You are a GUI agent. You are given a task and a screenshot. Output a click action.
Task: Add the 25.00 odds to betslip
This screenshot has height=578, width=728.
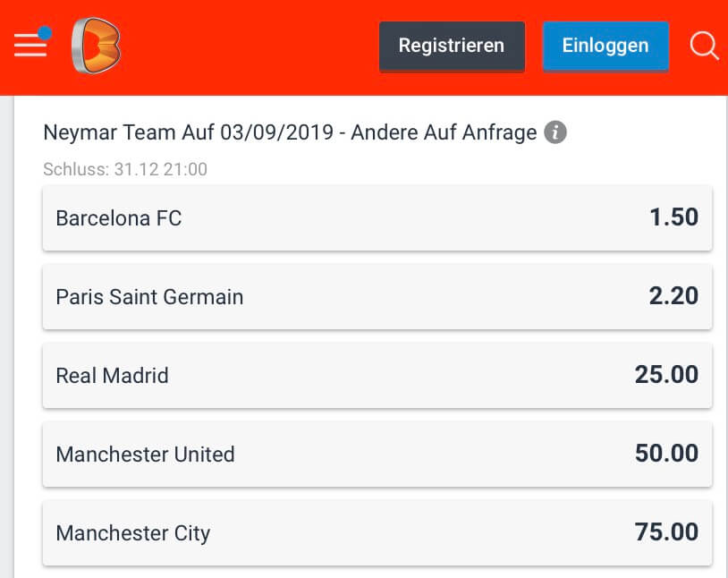tap(666, 375)
